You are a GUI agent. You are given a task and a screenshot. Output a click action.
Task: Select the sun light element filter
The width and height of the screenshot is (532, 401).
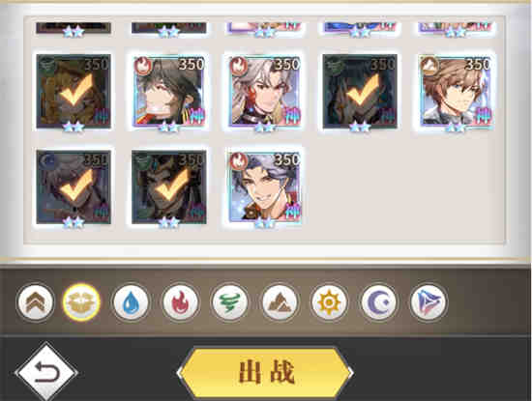coord(329,302)
